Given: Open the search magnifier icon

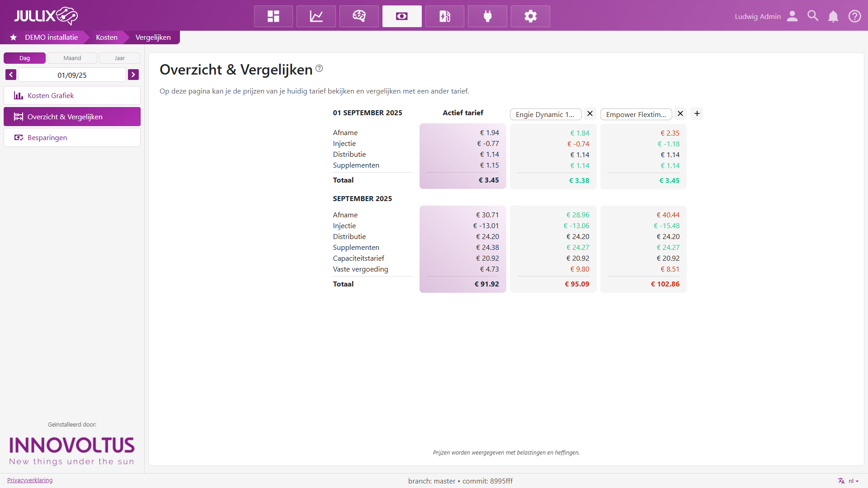Looking at the screenshot, I should (813, 16).
